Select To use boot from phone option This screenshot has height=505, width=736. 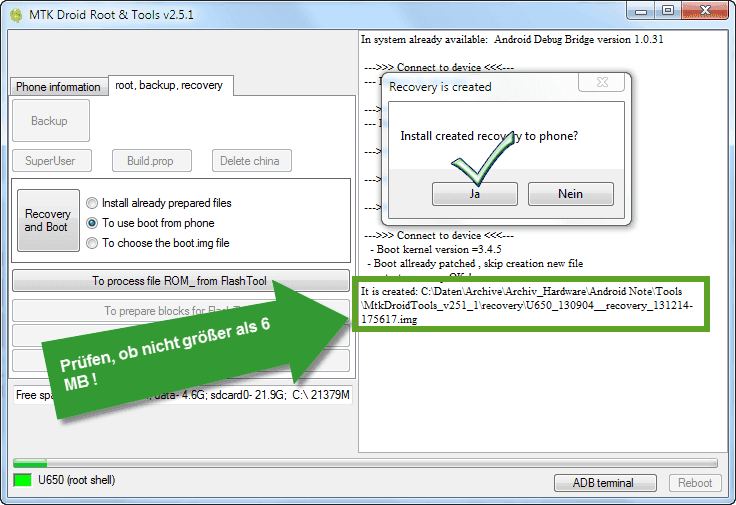coord(151,223)
